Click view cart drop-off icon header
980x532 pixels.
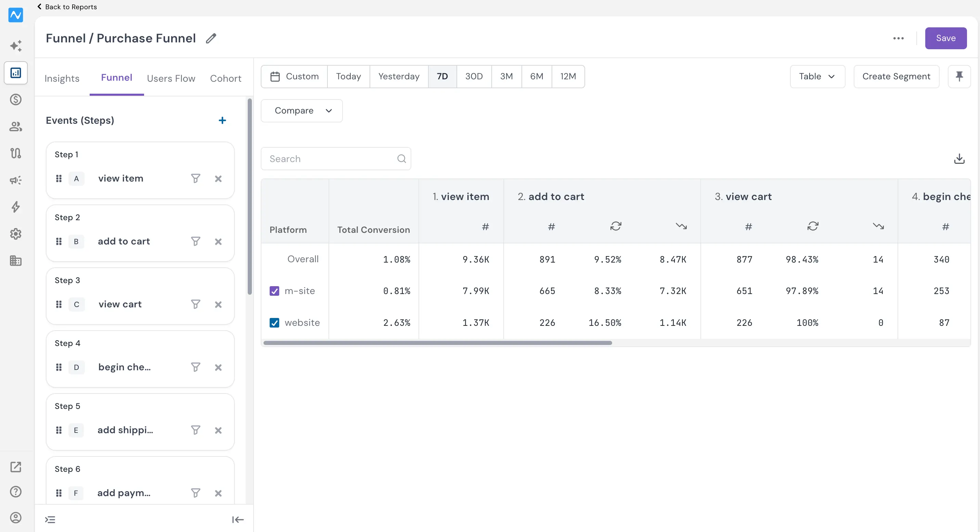click(x=878, y=226)
